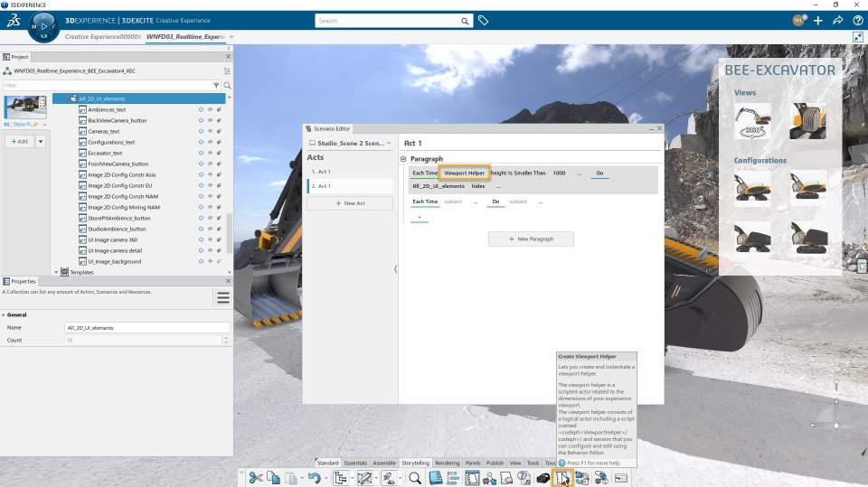
Task: Click the VR headset icon in toolbar
Action: [543, 478]
